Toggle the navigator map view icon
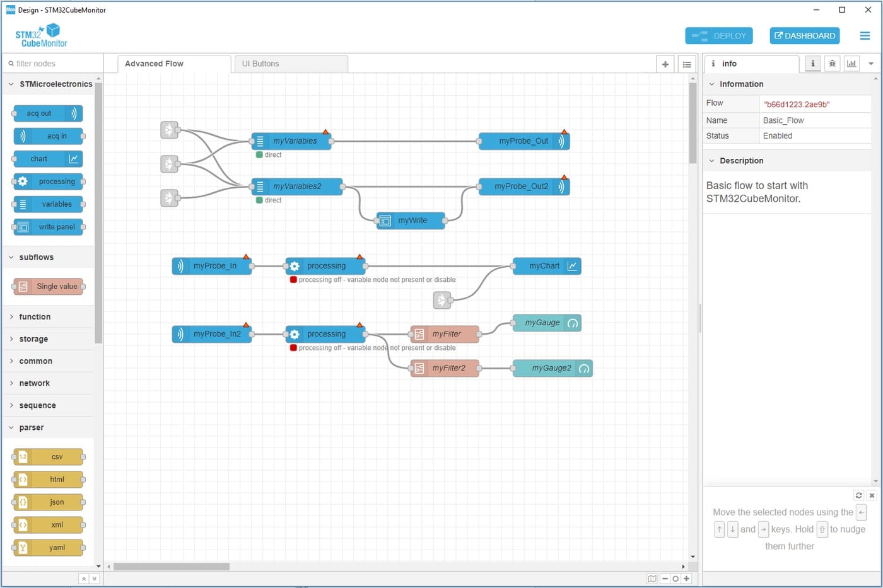883x588 pixels. pyautogui.click(x=652, y=579)
